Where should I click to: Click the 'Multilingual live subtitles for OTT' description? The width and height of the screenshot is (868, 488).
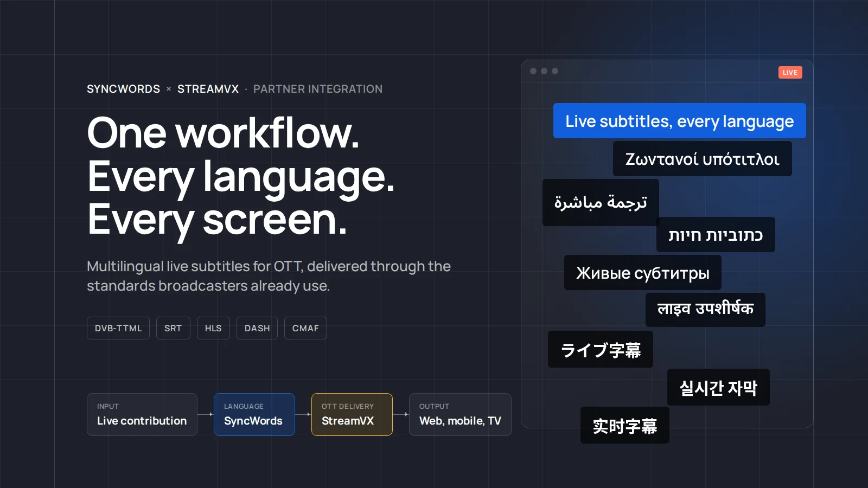[269, 276]
